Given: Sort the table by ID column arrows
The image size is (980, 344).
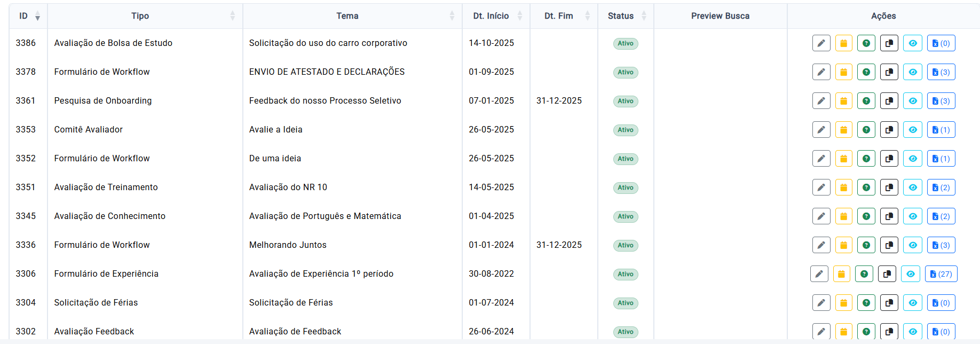Looking at the screenshot, I should [37, 16].
